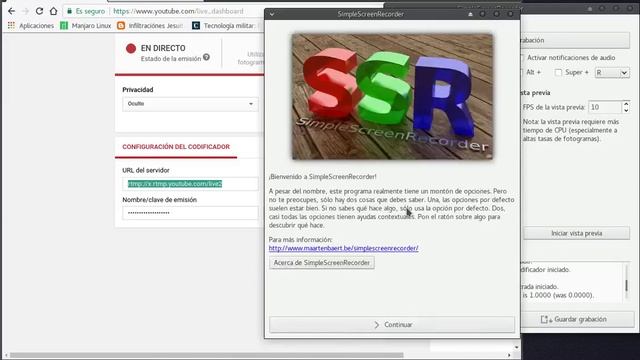Click the partially hidden grabación button
Viewport: 640px width, 360px height.
575,40
